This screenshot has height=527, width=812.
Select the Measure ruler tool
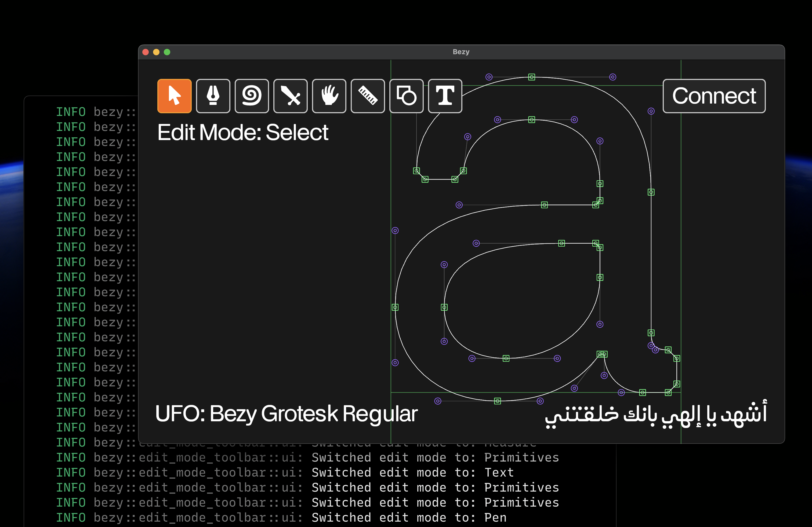(368, 96)
